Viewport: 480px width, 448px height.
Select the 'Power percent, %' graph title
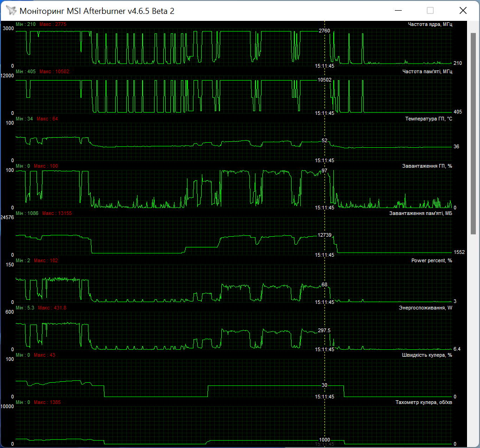coord(432,260)
